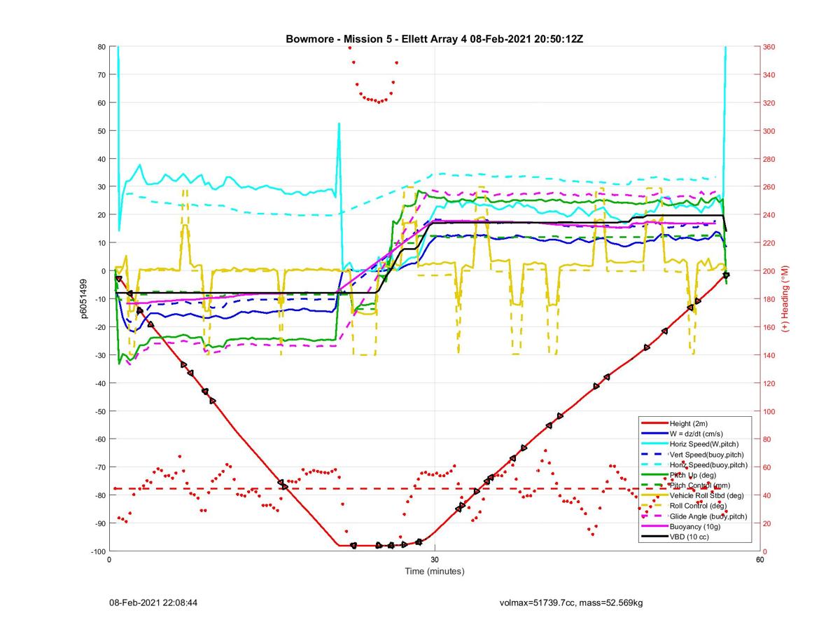
Task: Click the right axis tick label '140'
Action: tap(769, 355)
